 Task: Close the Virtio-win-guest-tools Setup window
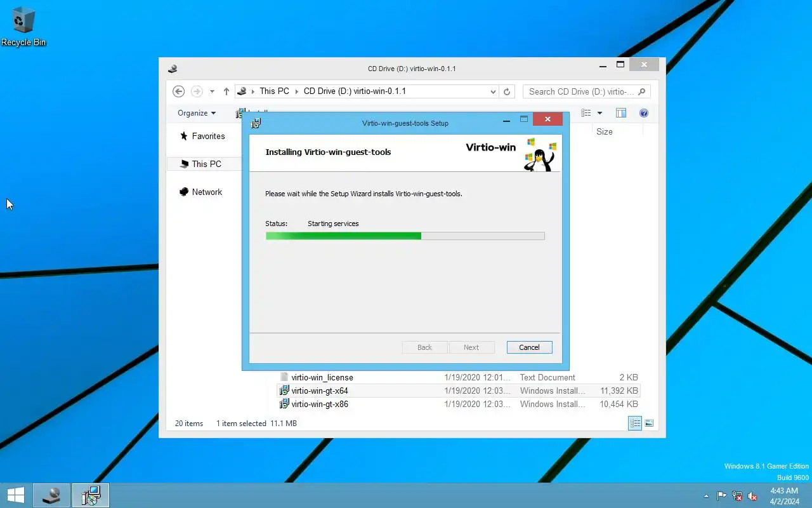point(547,119)
